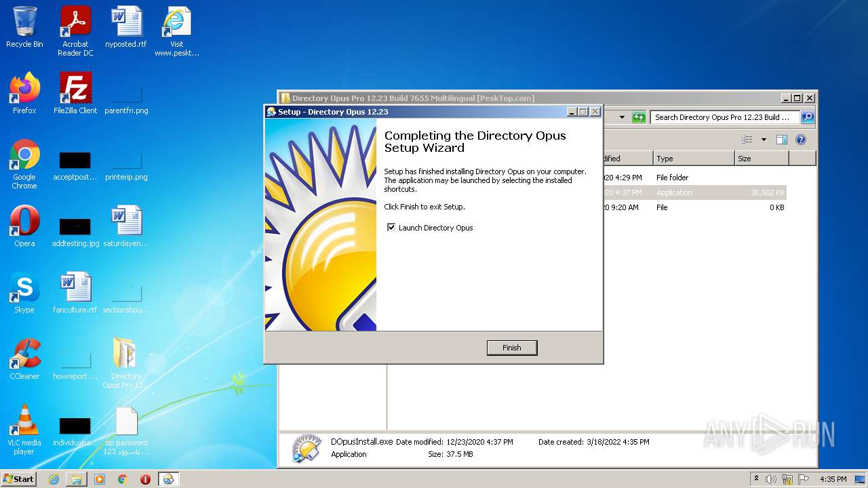Image resolution: width=868 pixels, height=488 pixels.
Task: Launch CCleaner from the desktop
Action: point(24,359)
